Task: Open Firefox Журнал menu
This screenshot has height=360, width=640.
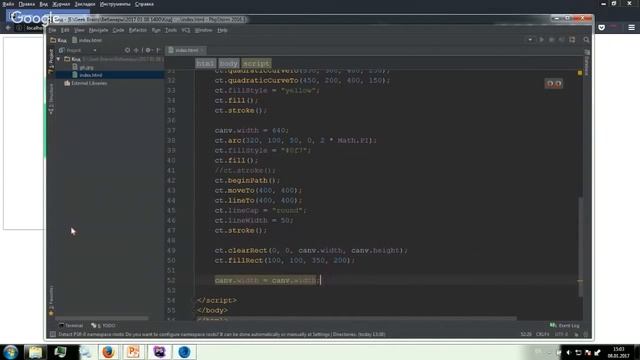Action: click(61, 4)
